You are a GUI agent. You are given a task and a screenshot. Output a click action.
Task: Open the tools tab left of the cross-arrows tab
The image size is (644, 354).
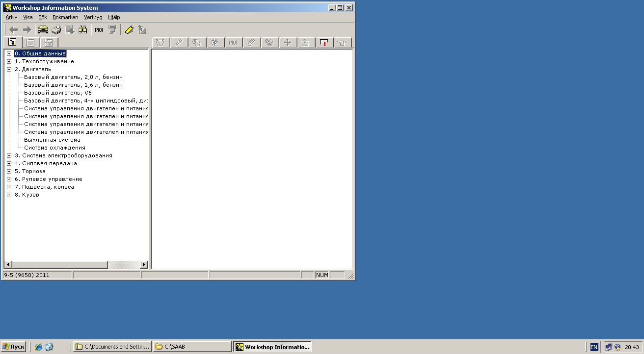click(x=269, y=43)
